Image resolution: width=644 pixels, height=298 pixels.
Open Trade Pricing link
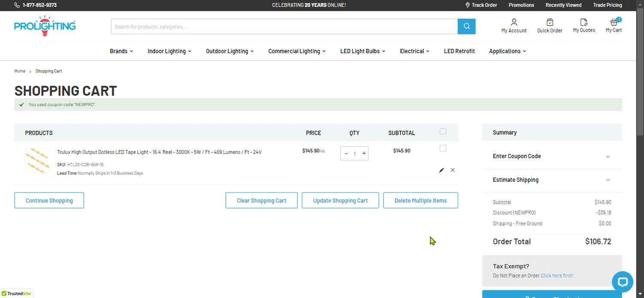pyautogui.click(x=608, y=5)
